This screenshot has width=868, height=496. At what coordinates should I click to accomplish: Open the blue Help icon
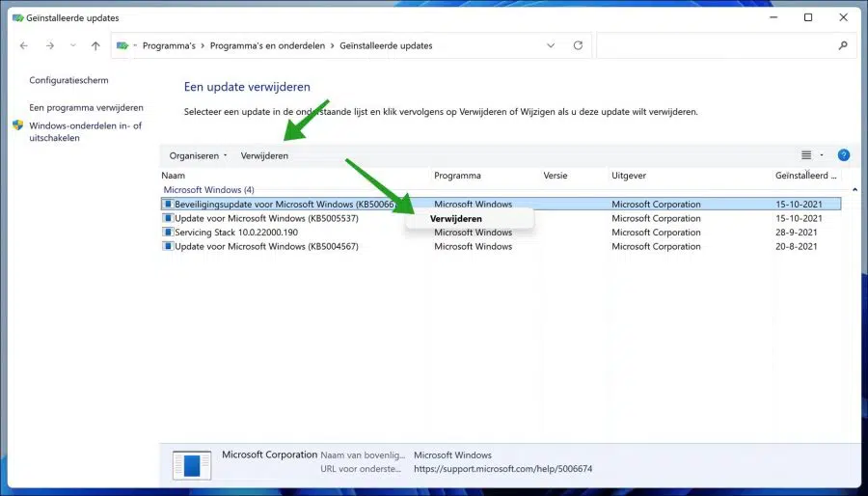pyautogui.click(x=844, y=155)
